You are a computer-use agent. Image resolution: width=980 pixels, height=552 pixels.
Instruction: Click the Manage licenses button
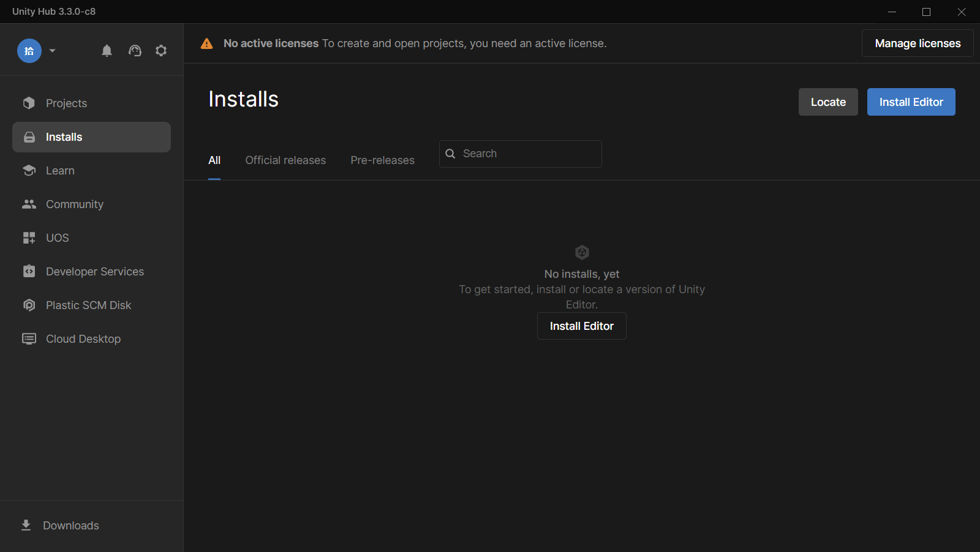918,43
